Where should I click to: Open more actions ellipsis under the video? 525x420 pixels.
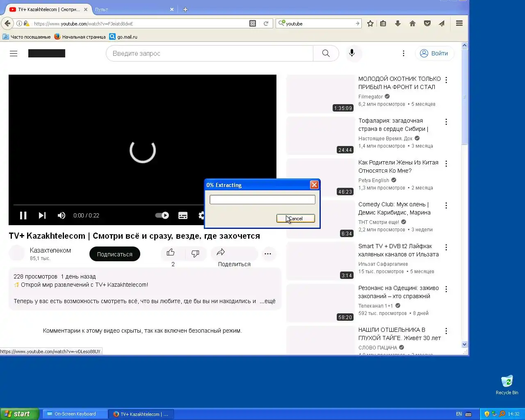point(268,254)
